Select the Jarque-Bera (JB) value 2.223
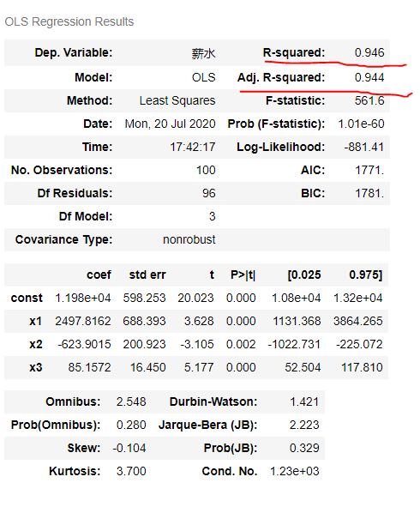 [x=304, y=425]
